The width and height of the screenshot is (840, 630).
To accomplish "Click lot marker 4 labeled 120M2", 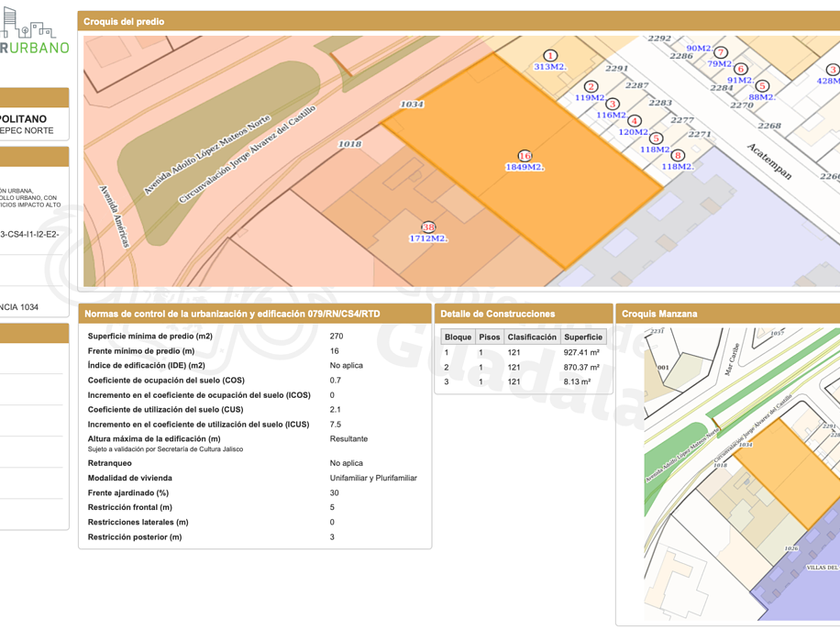I will [x=634, y=120].
